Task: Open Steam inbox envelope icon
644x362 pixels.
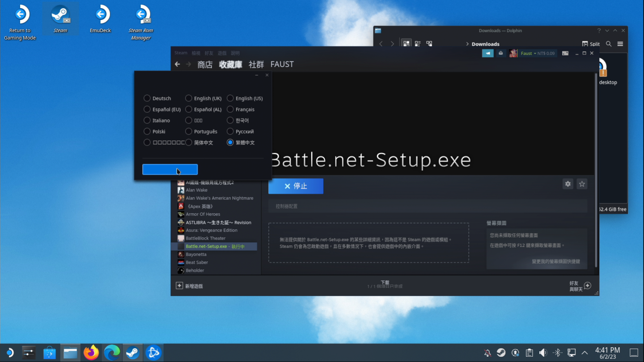Action: tap(501, 53)
